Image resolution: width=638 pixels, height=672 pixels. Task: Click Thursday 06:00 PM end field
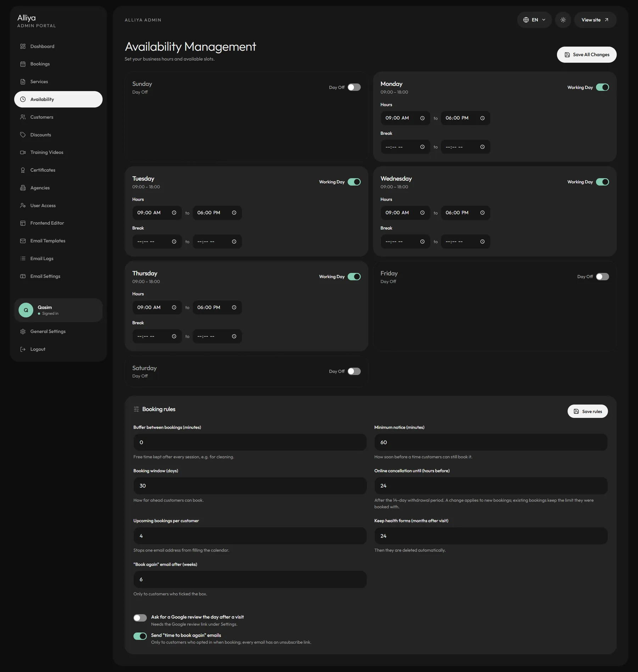click(x=217, y=307)
